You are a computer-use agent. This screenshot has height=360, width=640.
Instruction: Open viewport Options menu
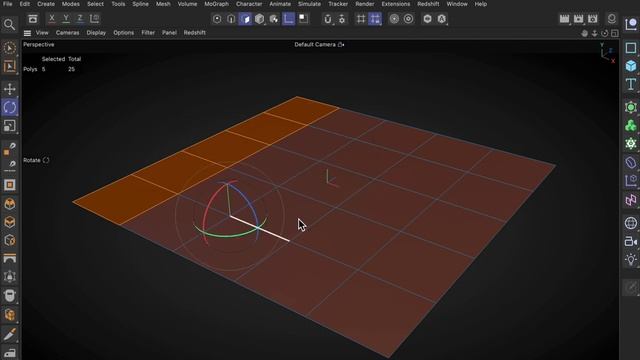coord(124,33)
